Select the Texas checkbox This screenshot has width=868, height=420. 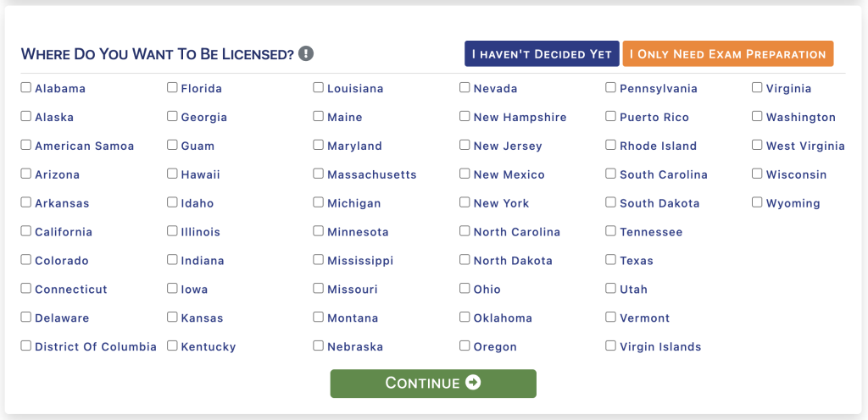tap(610, 260)
